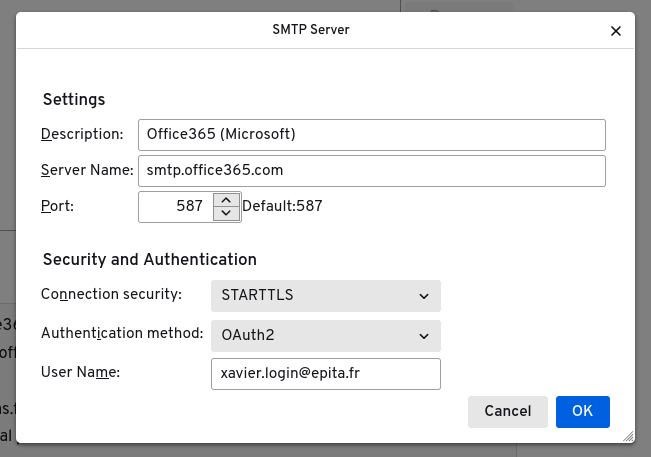Viewport: 651px width, 457px height.
Task: Click the User Name input field
Action: tap(326, 374)
